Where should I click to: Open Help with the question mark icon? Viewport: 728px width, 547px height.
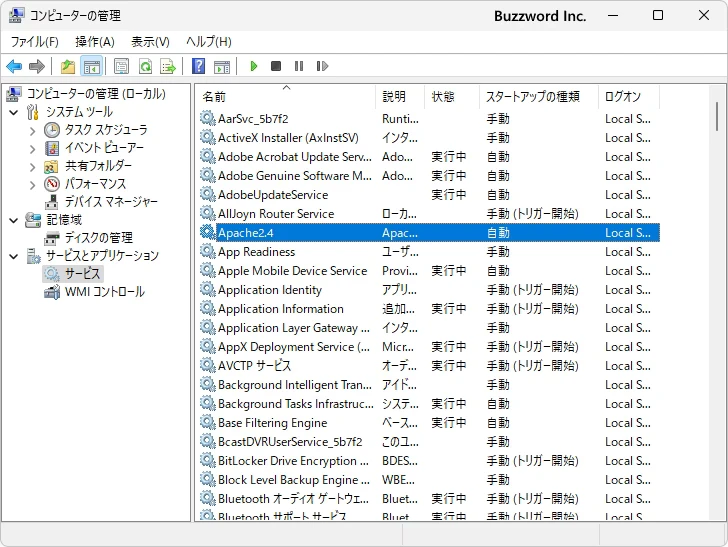tap(198, 67)
